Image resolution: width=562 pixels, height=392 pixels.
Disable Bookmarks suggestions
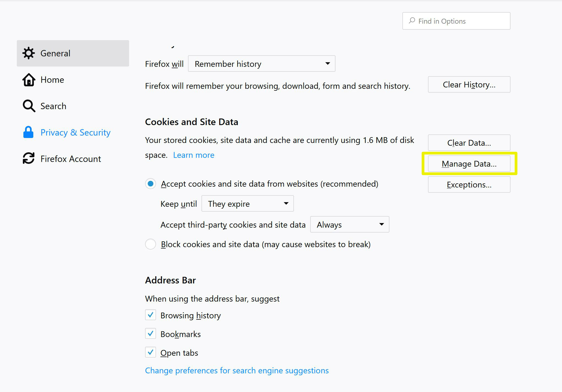pyautogui.click(x=151, y=333)
